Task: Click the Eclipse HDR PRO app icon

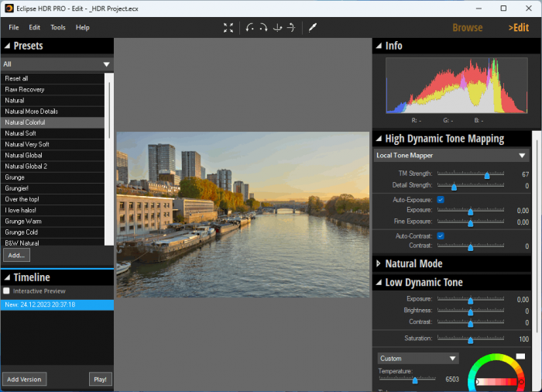Action: [x=8, y=8]
